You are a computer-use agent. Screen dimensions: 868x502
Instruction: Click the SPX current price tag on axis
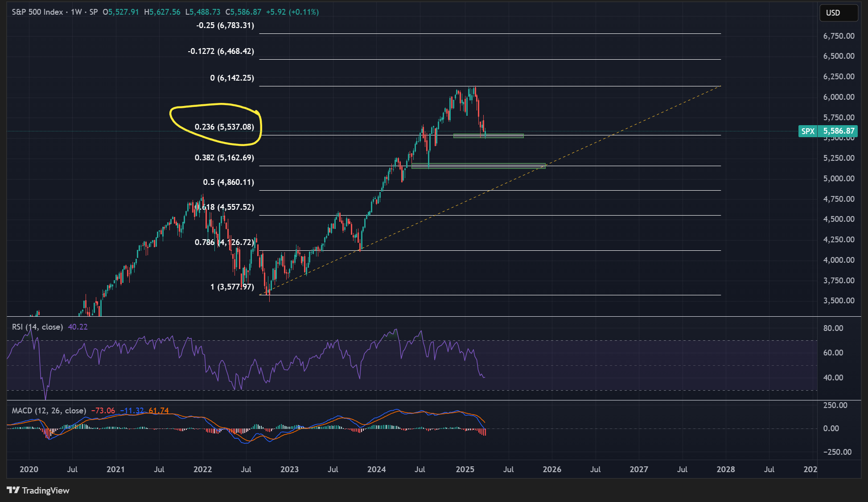point(829,131)
